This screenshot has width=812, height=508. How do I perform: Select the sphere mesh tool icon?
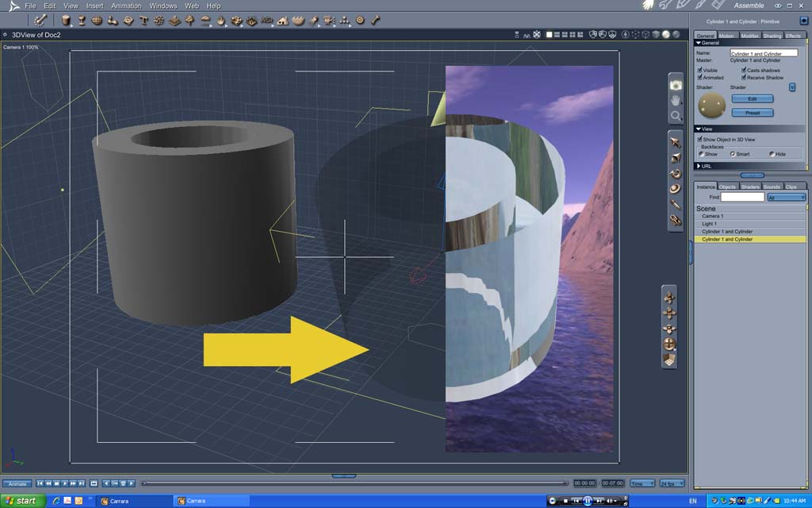pyautogui.click(x=97, y=20)
